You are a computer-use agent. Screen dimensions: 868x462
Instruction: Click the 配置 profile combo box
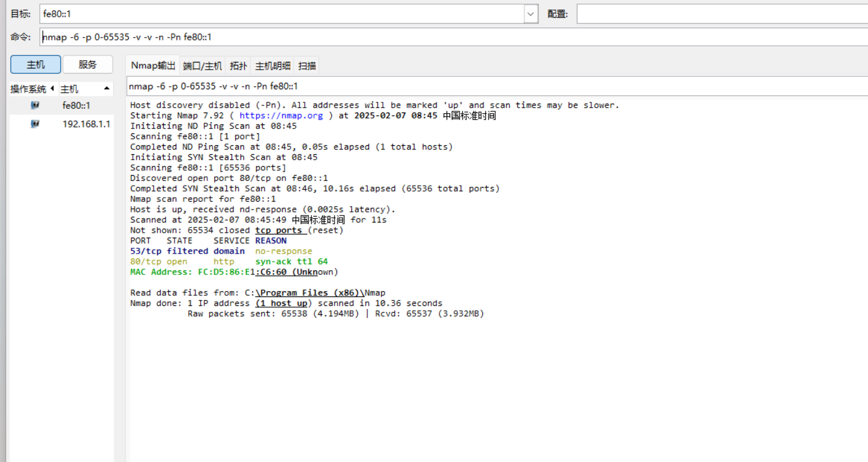point(722,14)
